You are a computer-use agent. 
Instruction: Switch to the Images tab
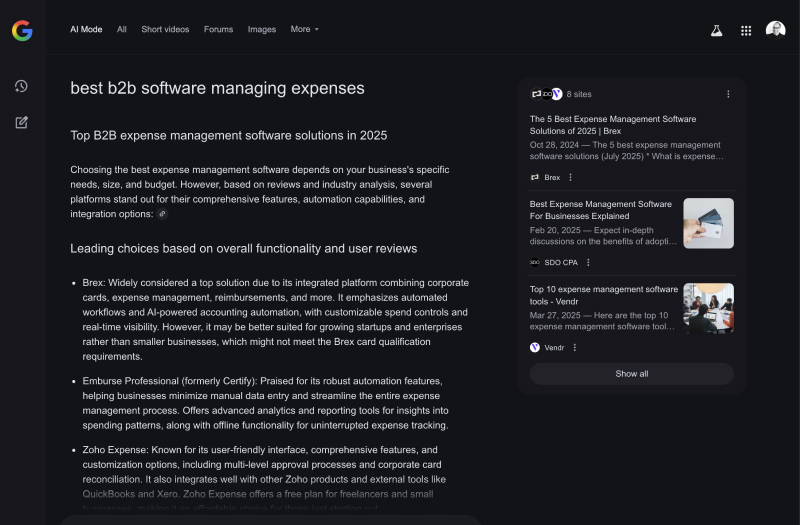pyautogui.click(x=262, y=29)
